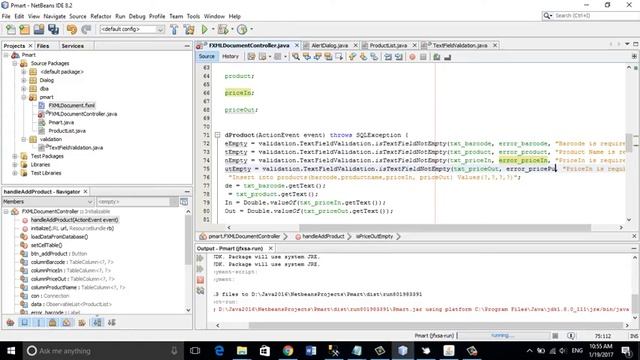Click the Re-run icon in Output panel
This screenshot has height=360, width=640.
point(200,258)
